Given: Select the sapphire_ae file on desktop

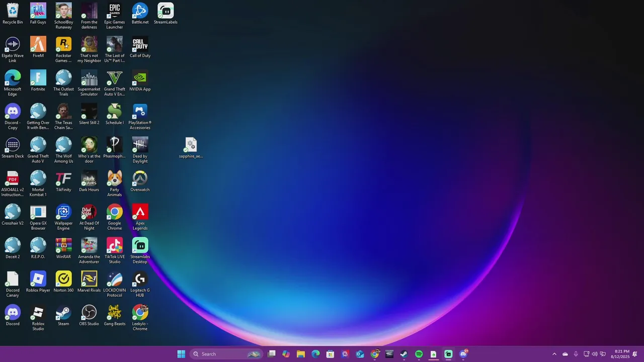Looking at the screenshot, I should coord(191,148).
